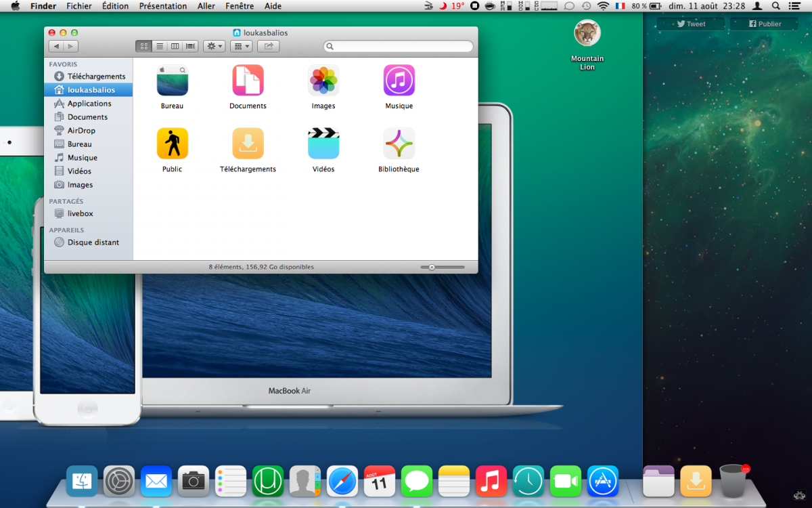Go back with the Finder back arrow
The image size is (812, 508).
coord(56,46)
